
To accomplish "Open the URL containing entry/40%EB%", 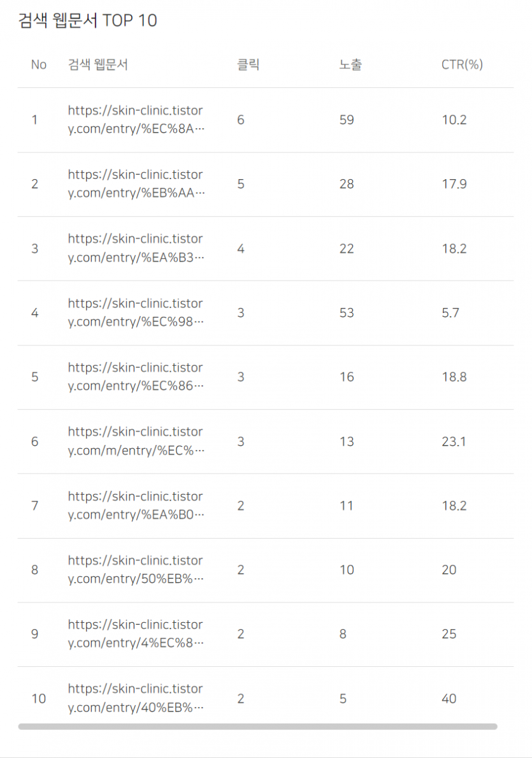I will [x=136, y=698].
